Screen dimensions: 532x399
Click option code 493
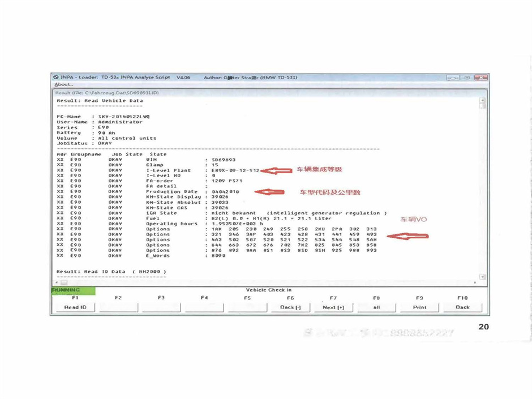pyautogui.click(x=371, y=234)
